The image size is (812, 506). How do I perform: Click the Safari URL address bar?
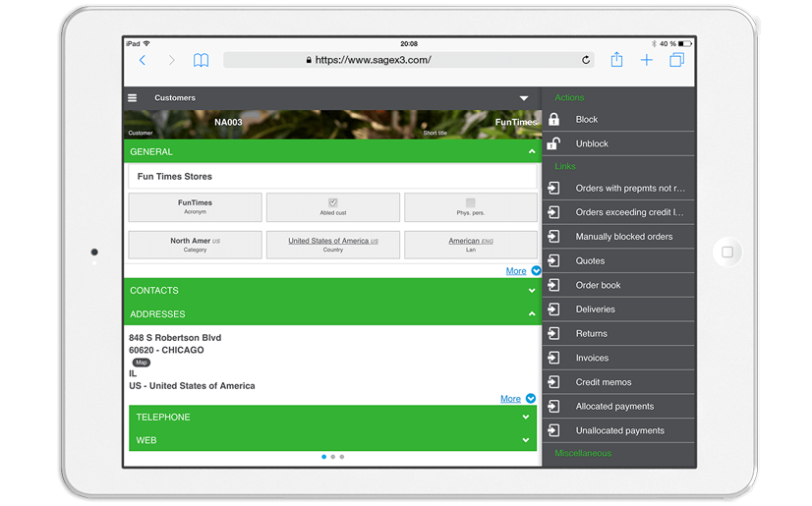pos(409,60)
